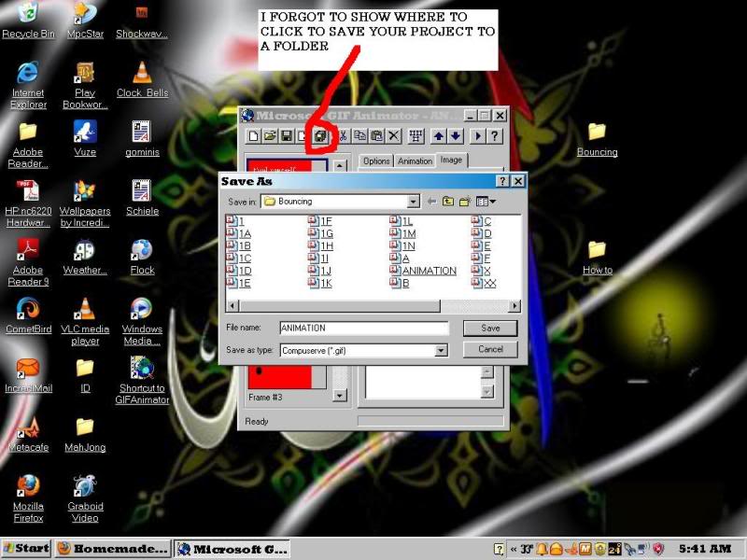Select file 1K in the list
This screenshot has width=747, height=560.
tap(320, 283)
